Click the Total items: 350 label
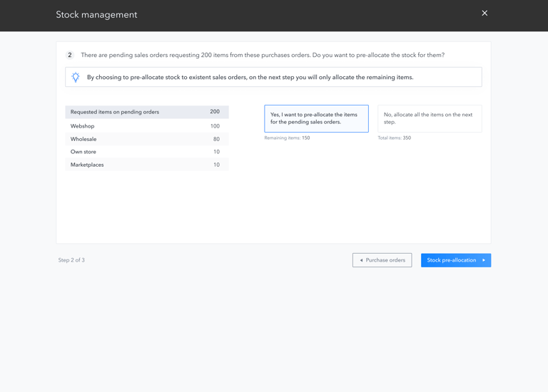This screenshot has height=392, width=548. click(x=394, y=138)
